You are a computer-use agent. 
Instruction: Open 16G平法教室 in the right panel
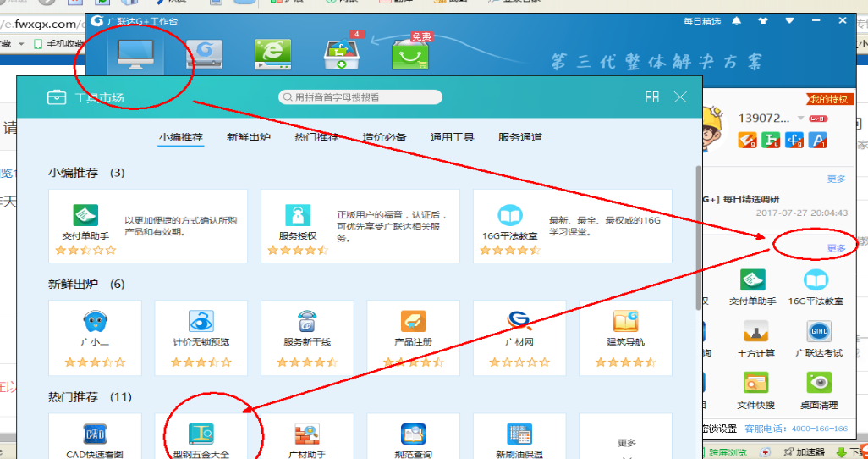(816, 288)
